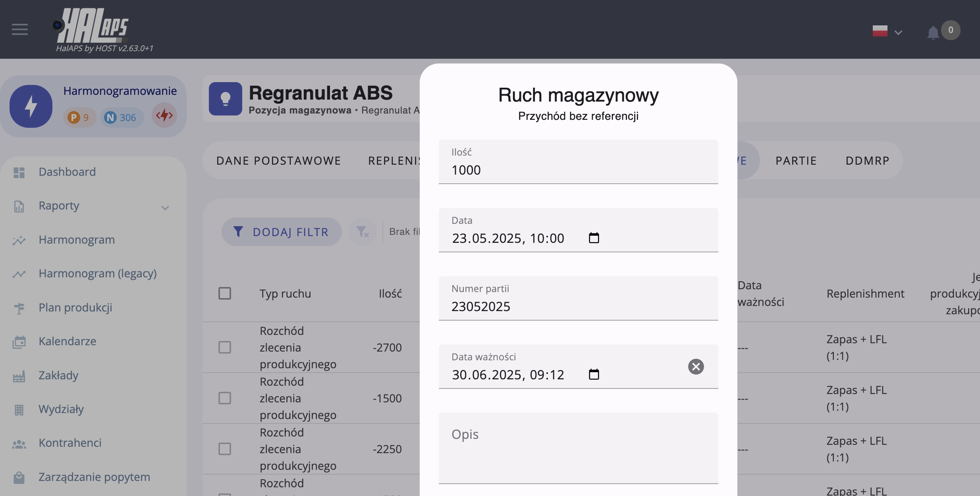Switch to the PARTIE tab

click(796, 161)
